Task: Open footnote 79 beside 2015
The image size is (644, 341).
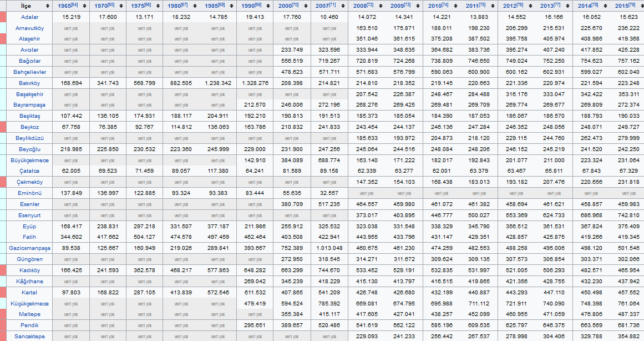Action: (631, 5)
